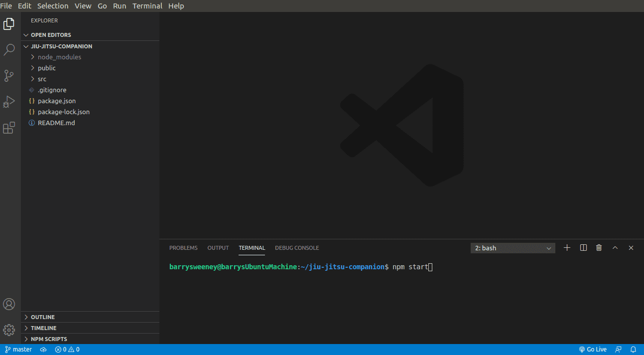This screenshot has width=644, height=355.
Task: Split the terminal pane
Action: click(x=583, y=248)
